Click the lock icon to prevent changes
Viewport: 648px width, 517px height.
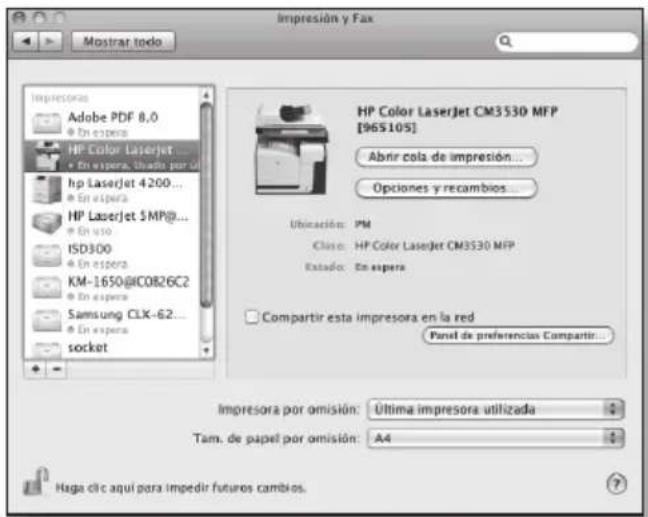[x=36, y=482]
